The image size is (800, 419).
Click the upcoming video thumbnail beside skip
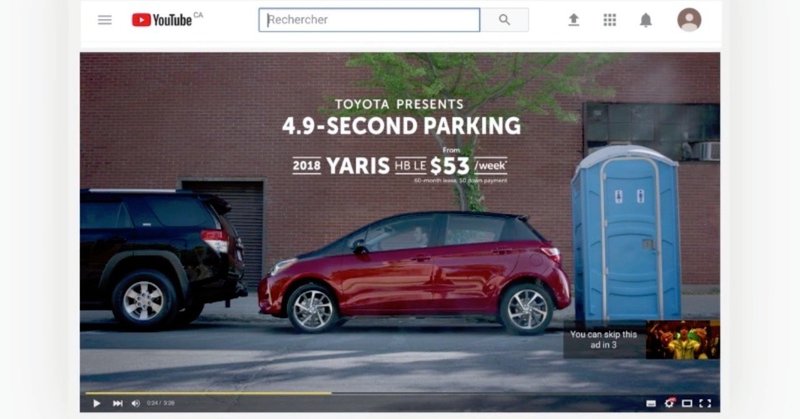click(683, 340)
